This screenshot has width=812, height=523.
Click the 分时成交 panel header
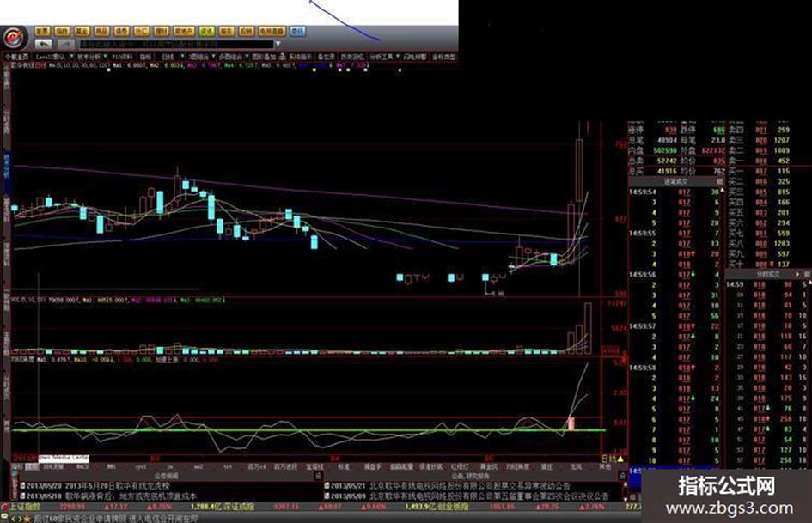(768, 274)
